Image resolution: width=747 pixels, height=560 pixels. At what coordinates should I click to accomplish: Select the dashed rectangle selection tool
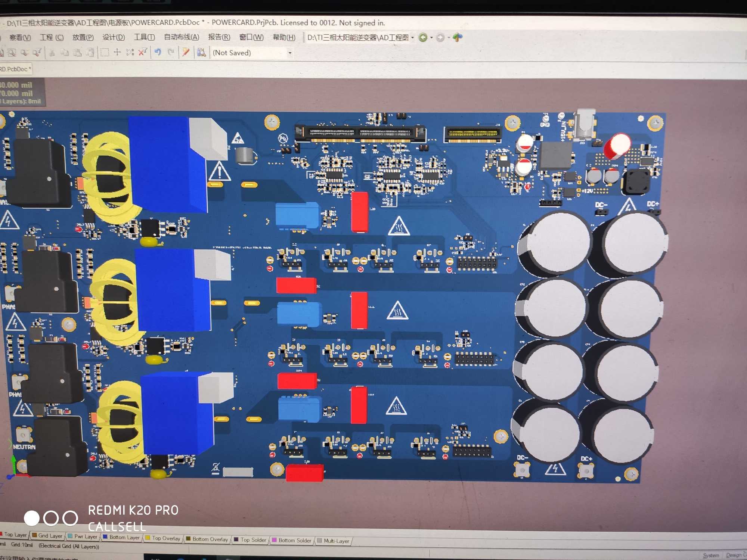point(105,52)
